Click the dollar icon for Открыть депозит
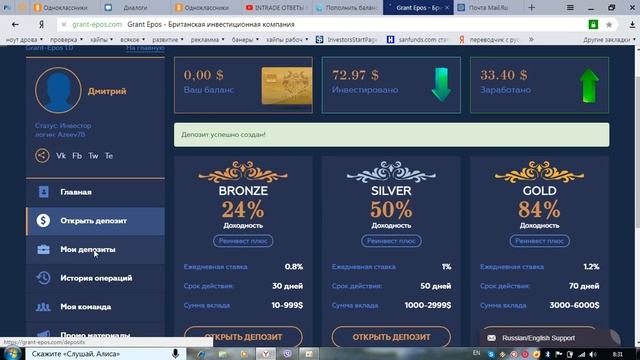Screen dimensions: 640x360 [43, 220]
